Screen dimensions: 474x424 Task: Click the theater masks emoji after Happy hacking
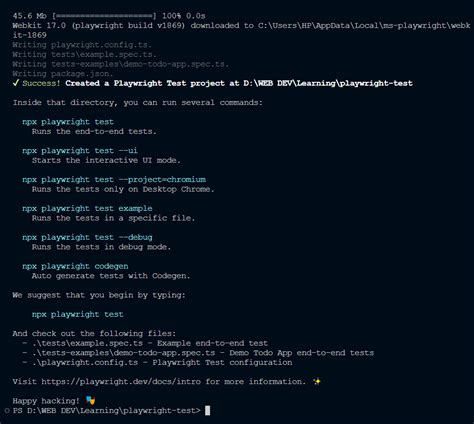point(90,400)
